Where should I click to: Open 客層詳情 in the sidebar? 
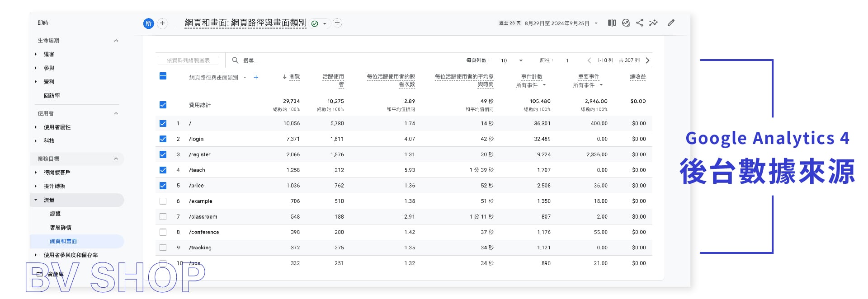(61, 228)
